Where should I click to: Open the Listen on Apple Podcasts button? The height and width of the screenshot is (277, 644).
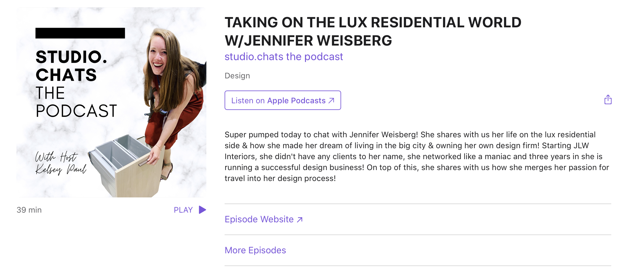pyautogui.click(x=283, y=100)
